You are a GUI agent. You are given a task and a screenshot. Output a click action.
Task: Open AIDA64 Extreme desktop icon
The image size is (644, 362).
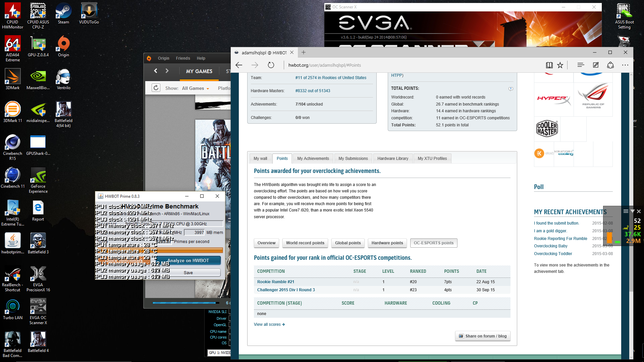point(13,49)
